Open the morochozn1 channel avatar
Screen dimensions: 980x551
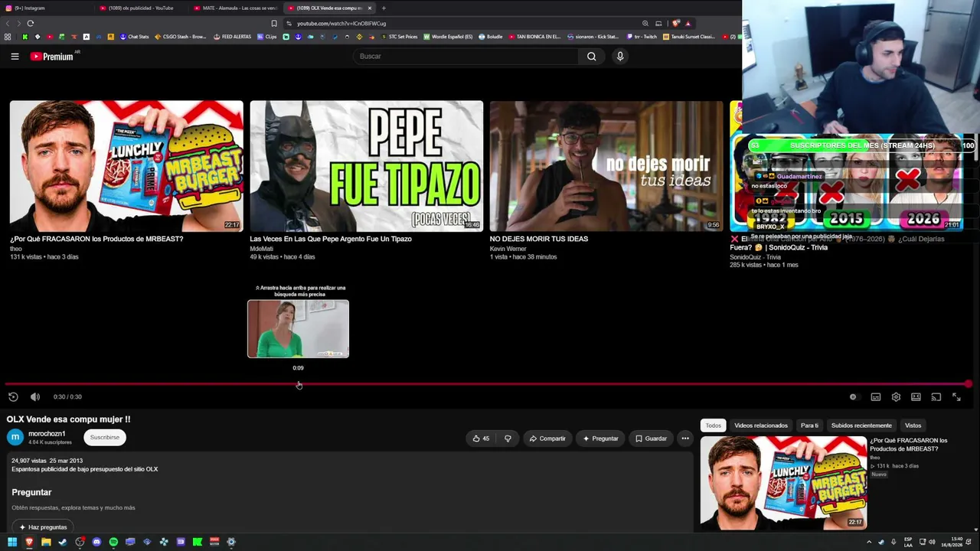[x=15, y=437]
